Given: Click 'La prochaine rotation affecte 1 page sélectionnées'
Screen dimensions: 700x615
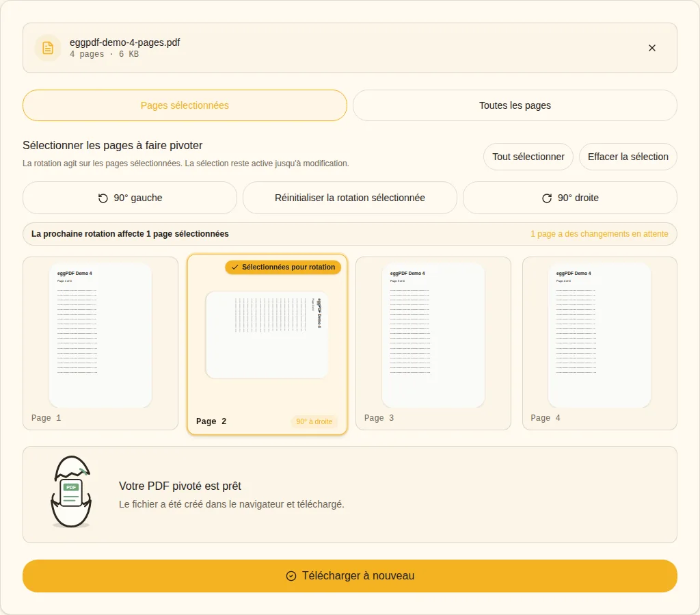Looking at the screenshot, I should [130, 234].
